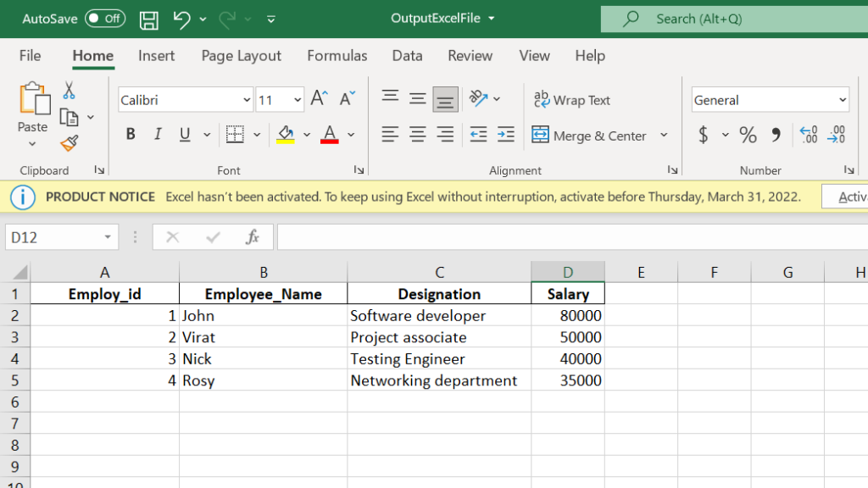Image resolution: width=868 pixels, height=488 pixels.
Task: Open the font size dropdown
Action: pos(298,99)
